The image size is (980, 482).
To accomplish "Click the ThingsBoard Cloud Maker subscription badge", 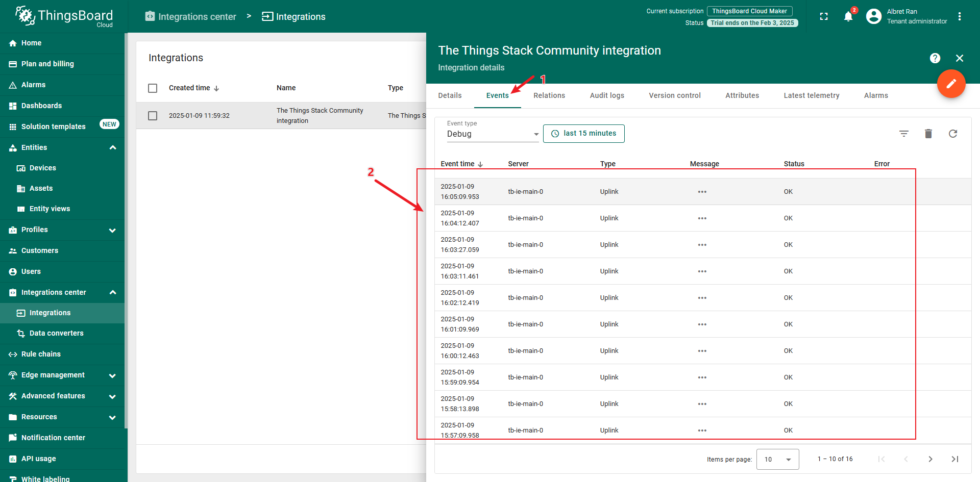I will pyautogui.click(x=750, y=11).
